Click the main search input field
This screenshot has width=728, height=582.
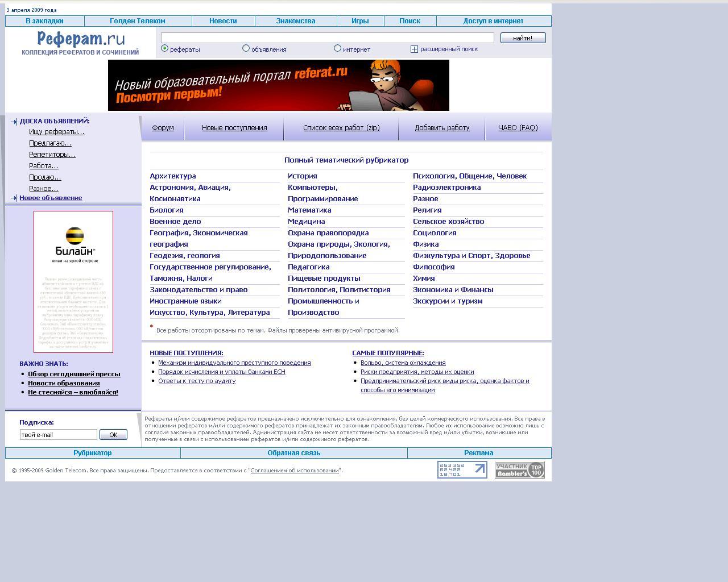pyautogui.click(x=328, y=38)
